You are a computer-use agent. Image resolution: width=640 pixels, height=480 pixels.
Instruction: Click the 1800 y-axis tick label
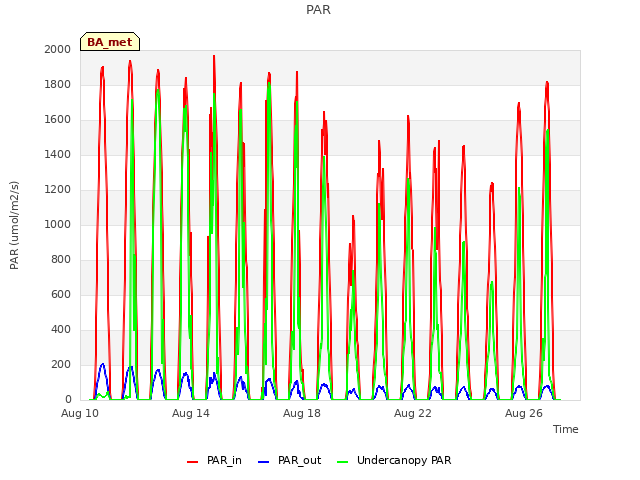pyautogui.click(x=58, y=84)
